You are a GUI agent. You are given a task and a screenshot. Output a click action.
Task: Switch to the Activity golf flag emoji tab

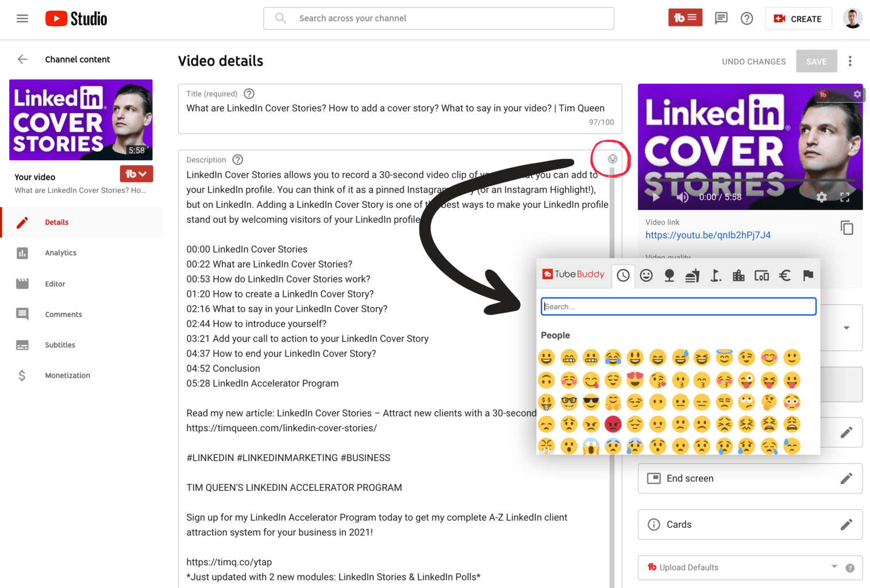pyautogui.click(x=715, y=276)
